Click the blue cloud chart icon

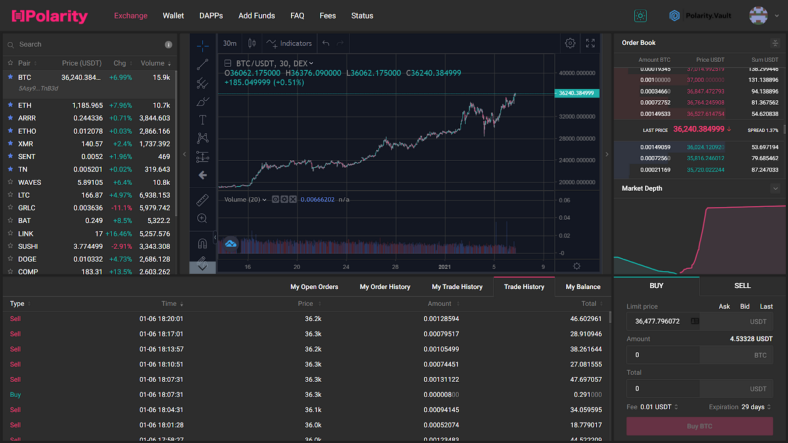pos(231,244)
